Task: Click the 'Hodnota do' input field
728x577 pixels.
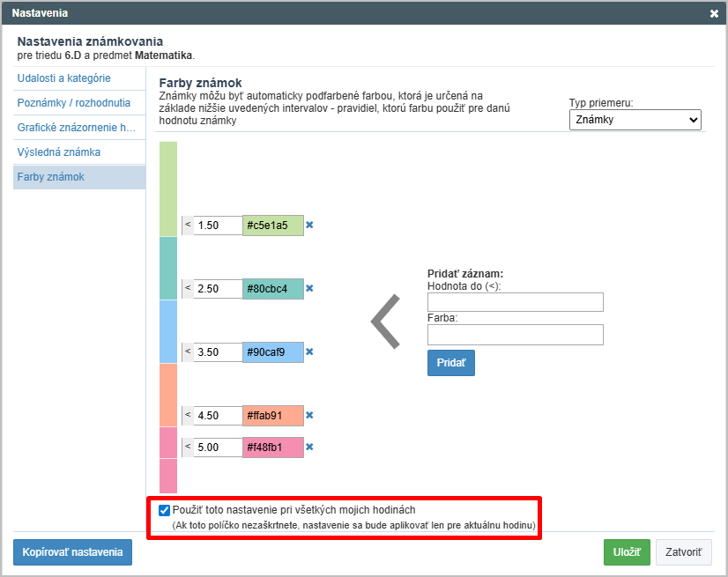Action: coord(515,302)
